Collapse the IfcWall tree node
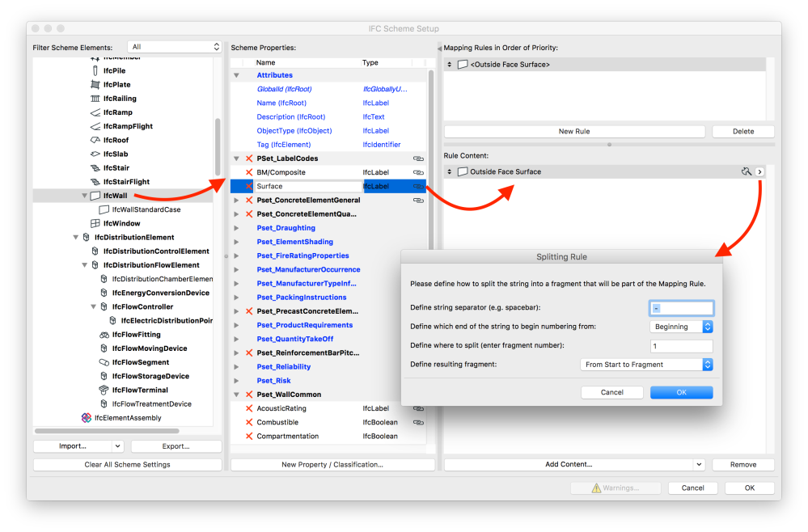 [x=84, y=196]
